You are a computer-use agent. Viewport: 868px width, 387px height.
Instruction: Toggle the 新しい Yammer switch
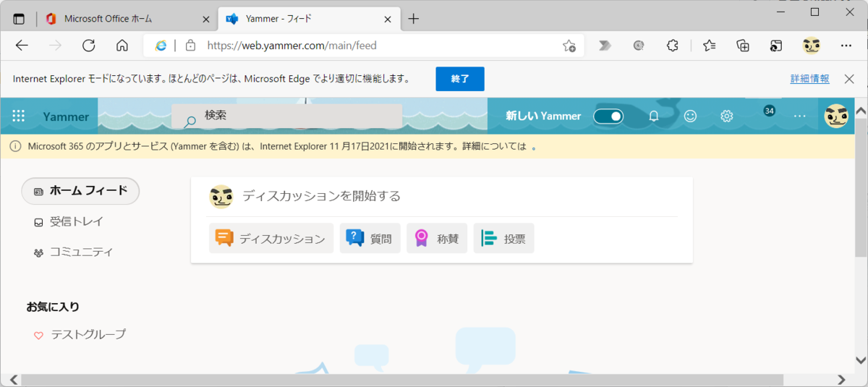(x=608, y=116)
